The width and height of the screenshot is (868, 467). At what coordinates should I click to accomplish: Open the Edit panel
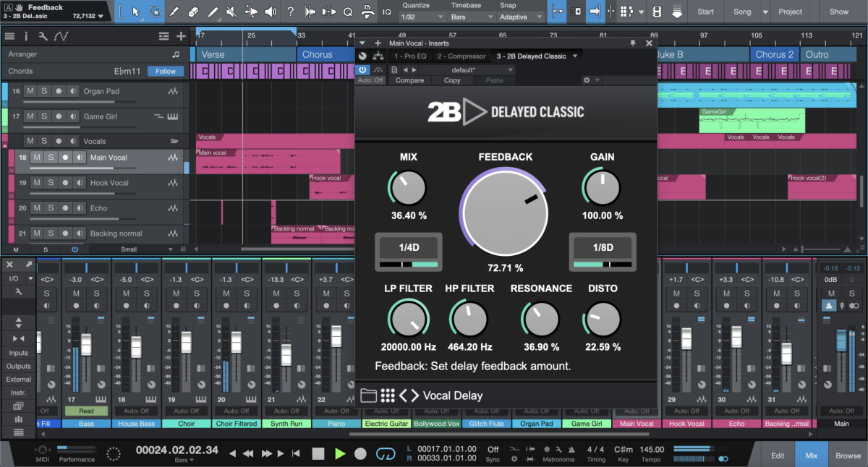pyautogui.click(x=778, y=455)
